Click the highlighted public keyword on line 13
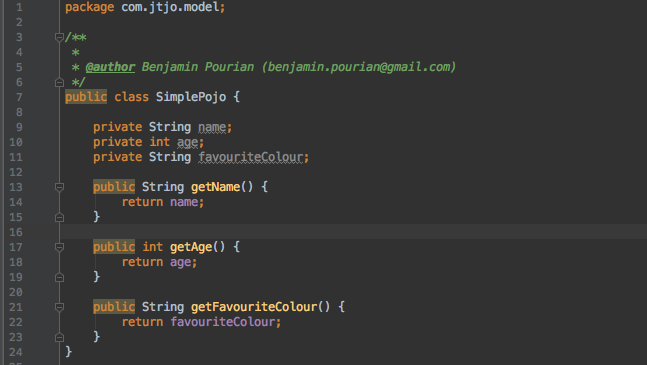Viewport: 647px width, 365px height. (x=114, y=187)
